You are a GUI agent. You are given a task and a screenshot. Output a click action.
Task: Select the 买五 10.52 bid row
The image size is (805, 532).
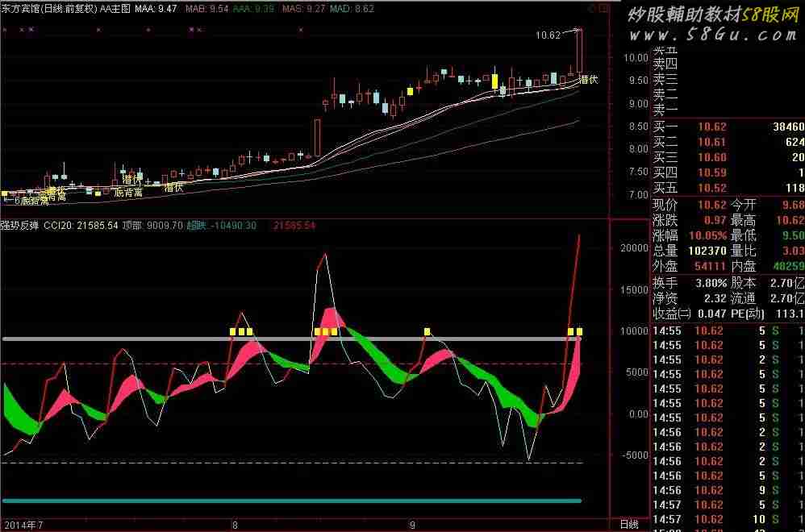click(728, 189)
